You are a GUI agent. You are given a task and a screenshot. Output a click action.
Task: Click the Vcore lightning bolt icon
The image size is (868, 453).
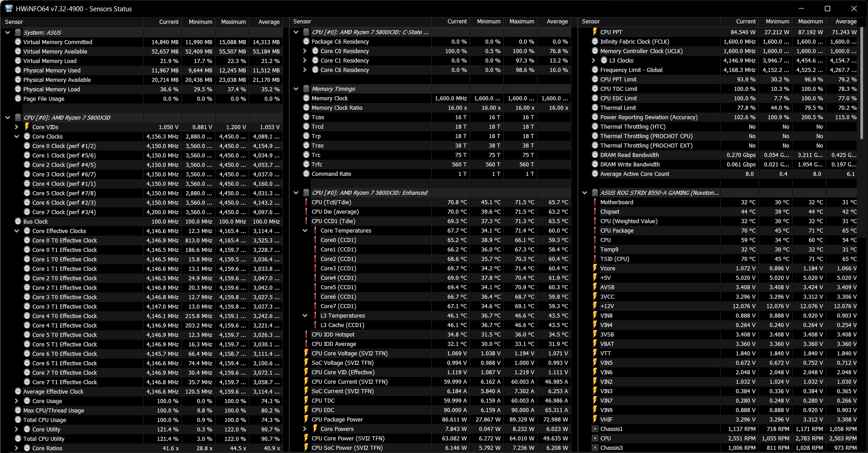tap(595, 268)
